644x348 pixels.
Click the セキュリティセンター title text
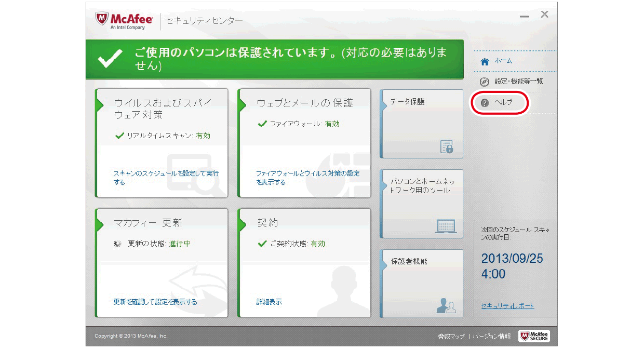[x=204, y=21]
